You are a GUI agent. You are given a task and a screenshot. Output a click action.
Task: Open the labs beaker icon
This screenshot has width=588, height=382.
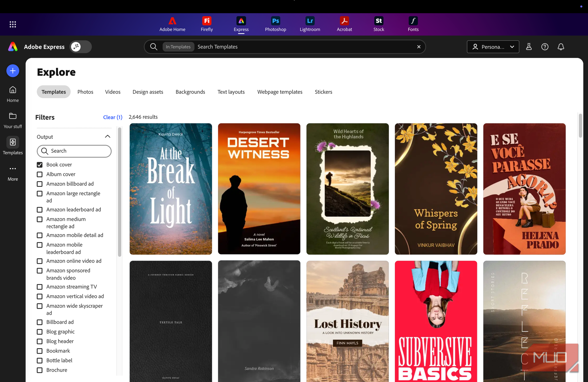529,47
